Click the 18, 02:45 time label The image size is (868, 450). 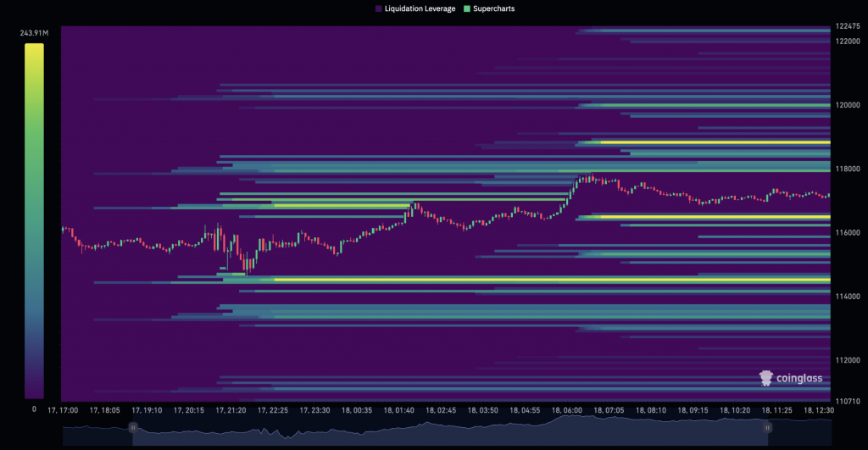(441, 410)
